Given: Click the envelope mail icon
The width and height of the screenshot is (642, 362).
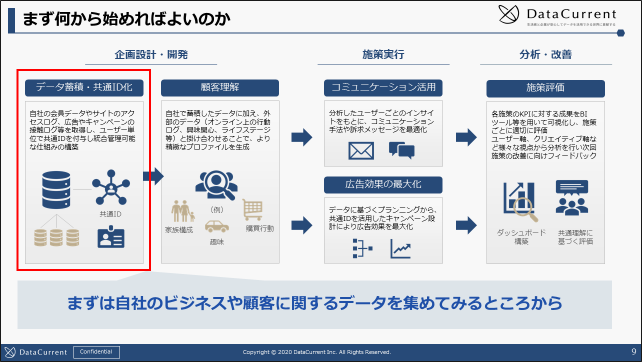Looking at the screenshot, I should 361,151.
